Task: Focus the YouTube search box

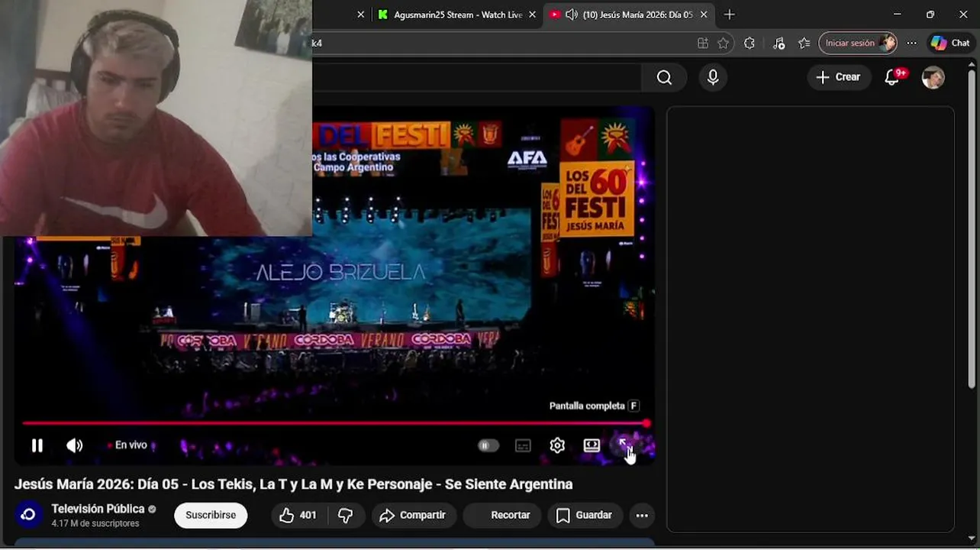Action: (x=476, y=77)
